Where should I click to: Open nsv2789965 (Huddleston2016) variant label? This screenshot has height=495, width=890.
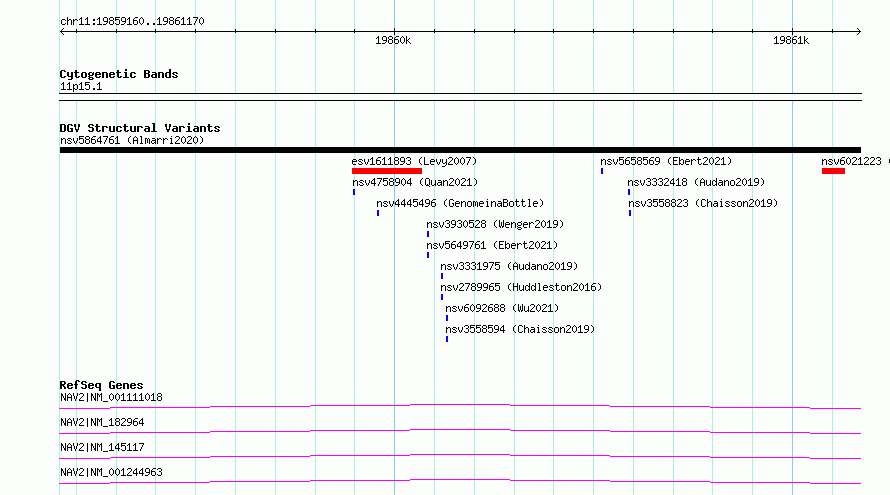click(521, 287)
